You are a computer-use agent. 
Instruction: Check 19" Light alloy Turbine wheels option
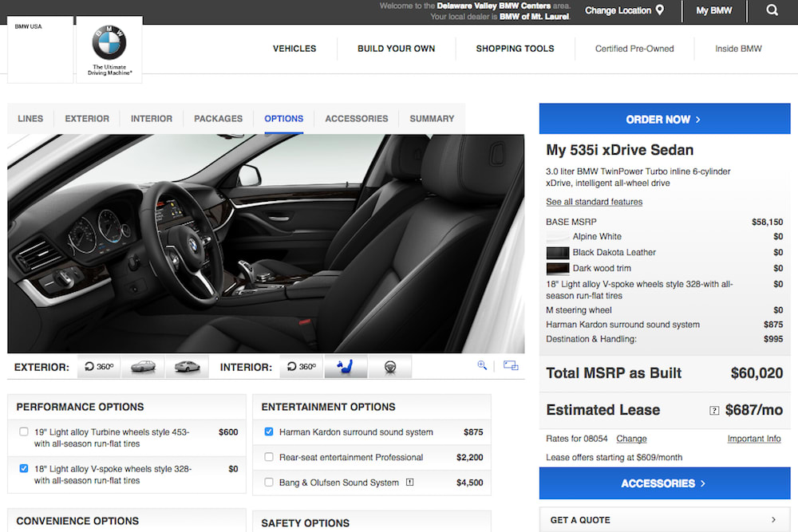point(24,432)
